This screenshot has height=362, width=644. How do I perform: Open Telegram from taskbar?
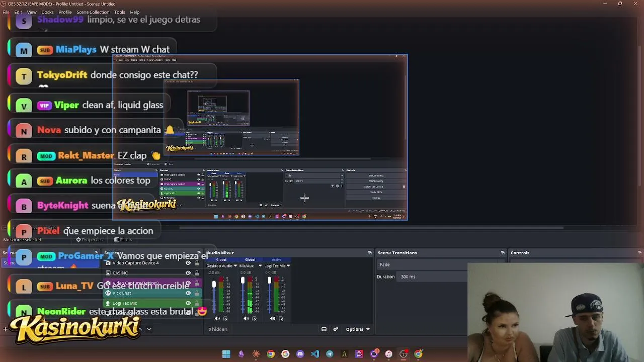(x=330, y=354)
